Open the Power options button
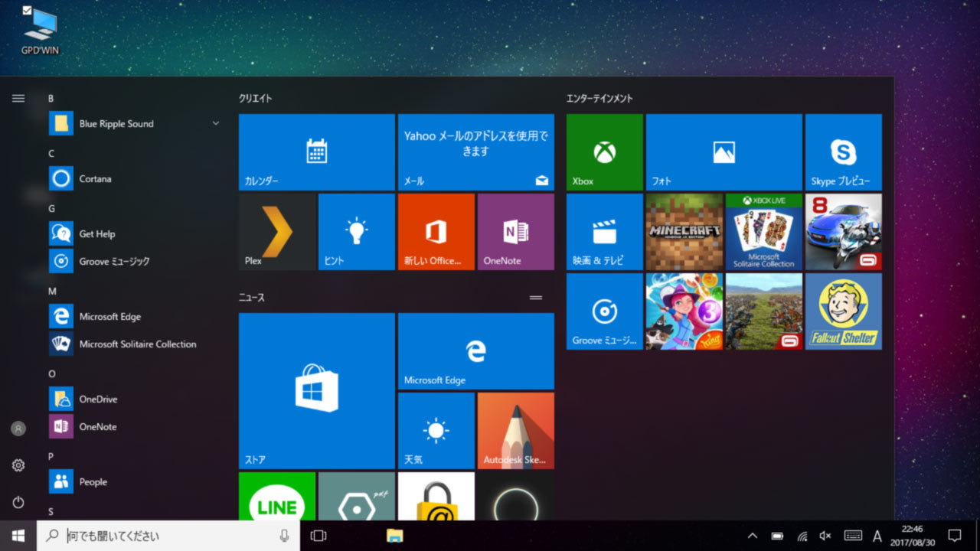 point(18,502)
